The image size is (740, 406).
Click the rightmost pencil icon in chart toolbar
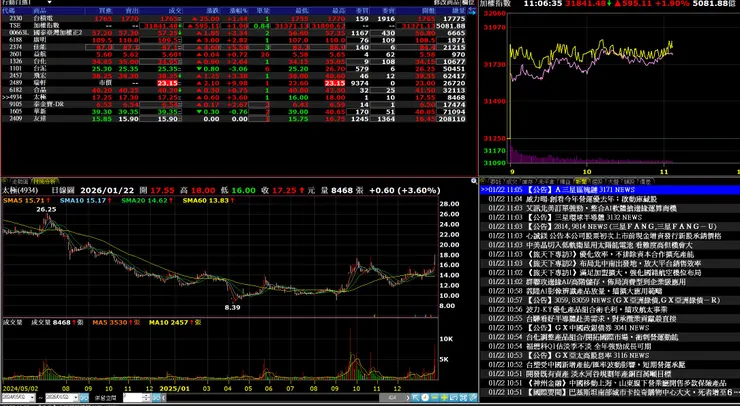[x=472, y=398]
